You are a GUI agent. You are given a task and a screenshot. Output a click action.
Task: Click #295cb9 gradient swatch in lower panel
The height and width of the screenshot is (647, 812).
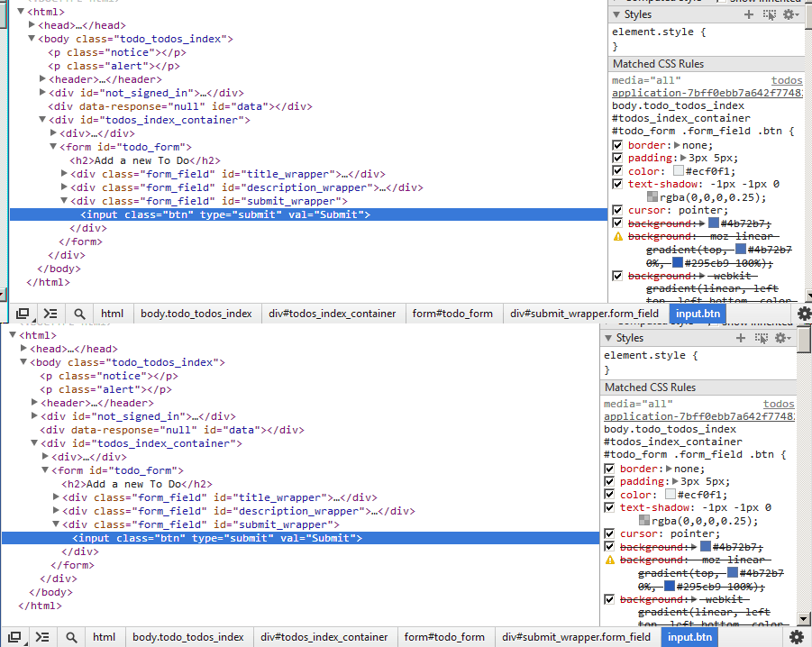pos(670,586)
